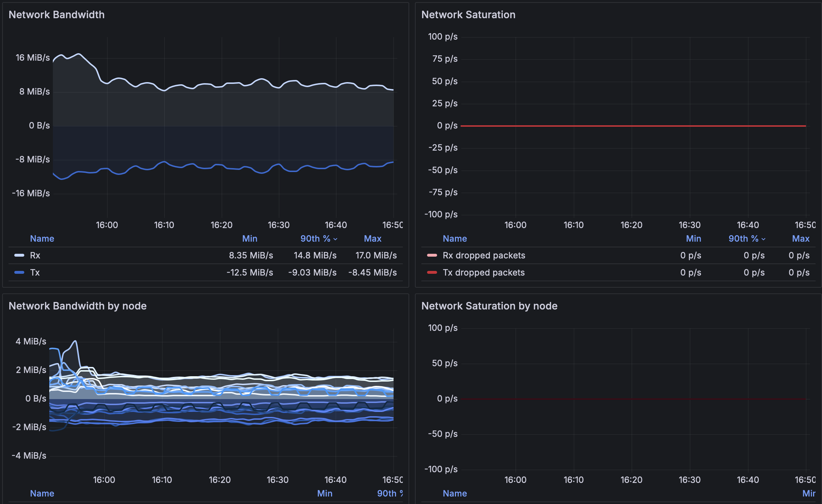Open the Network Saturation by node title

(x=489, y=306)
